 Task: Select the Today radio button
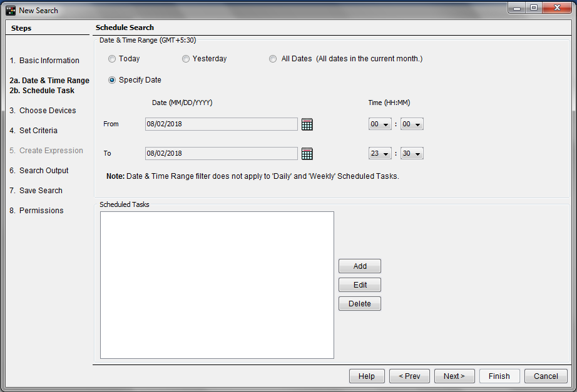[x=112, y=59]
